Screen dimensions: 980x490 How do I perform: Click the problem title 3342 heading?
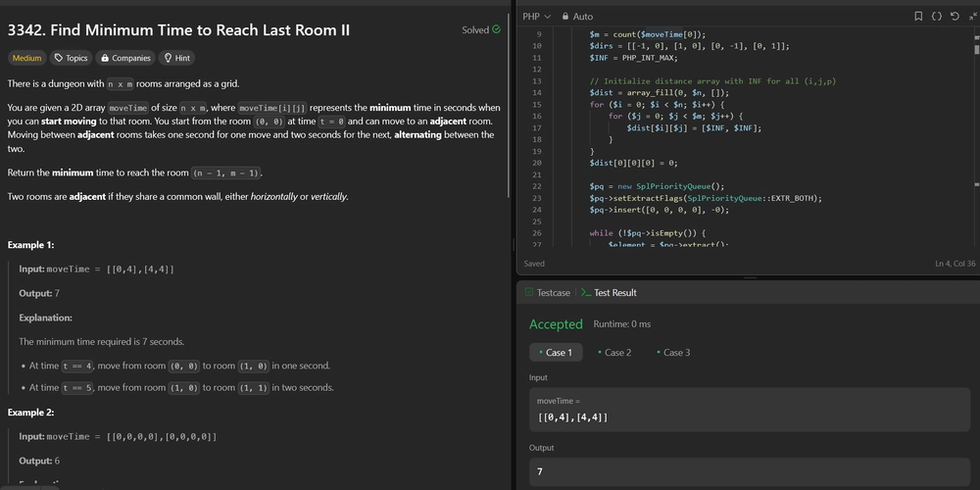coord(178,30)
